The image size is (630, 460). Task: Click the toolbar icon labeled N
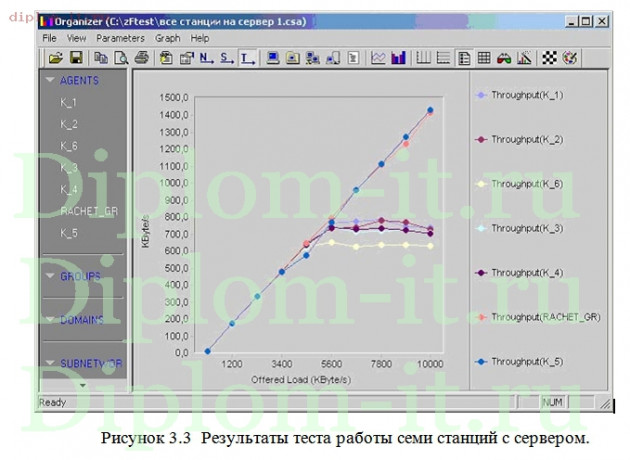(207, 58)
